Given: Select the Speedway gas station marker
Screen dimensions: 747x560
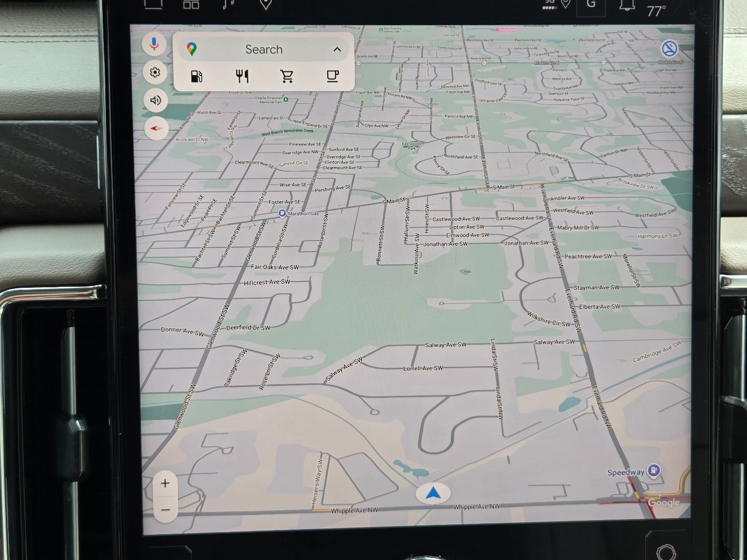Looking at the screenshot, I should click(x=654, y=470).
